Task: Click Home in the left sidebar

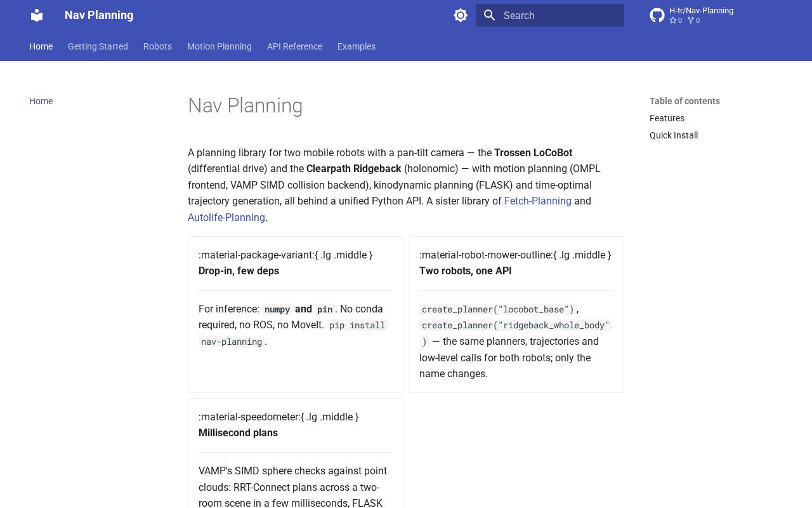Action: pos(41,101)
